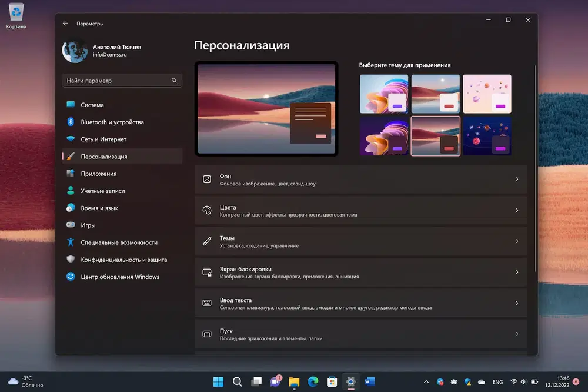
Task: Expand the Цвета settings row chevron
Action: tap(516, 210)
